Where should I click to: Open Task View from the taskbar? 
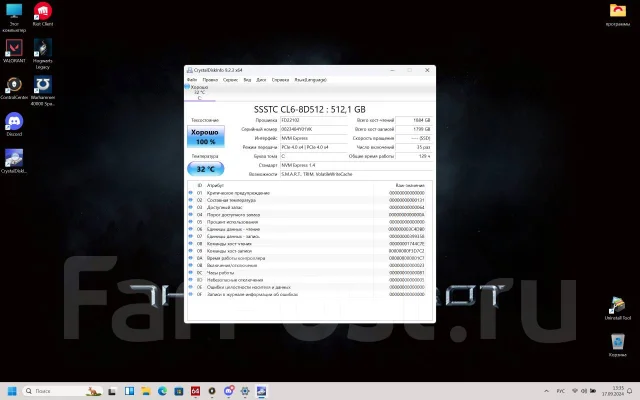pos(112,391)
